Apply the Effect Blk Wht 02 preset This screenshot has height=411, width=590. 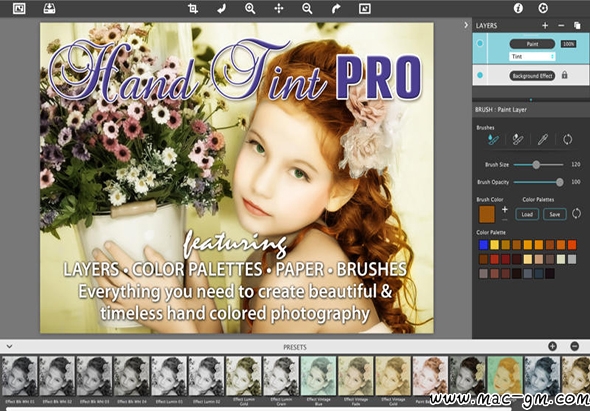click(57, 379)
